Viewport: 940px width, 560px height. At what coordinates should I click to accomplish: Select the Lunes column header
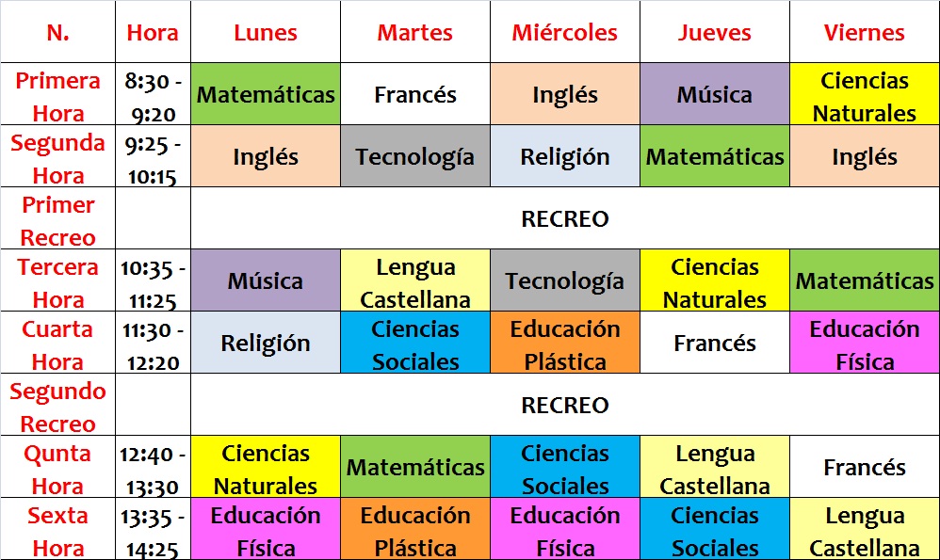(x=266, y=32)
